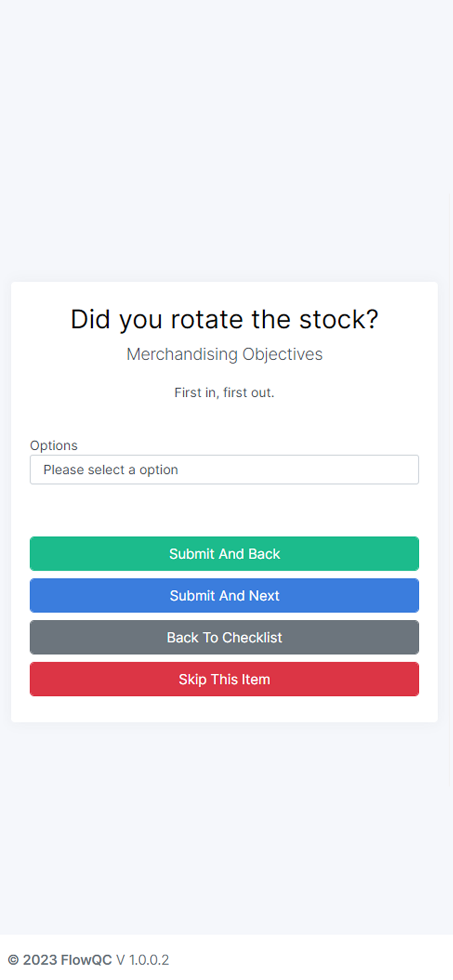This screenshot has width=453, height=980.
Task: Submit the answer and go back
Action: pyautogui.click(x=224, y=554)
